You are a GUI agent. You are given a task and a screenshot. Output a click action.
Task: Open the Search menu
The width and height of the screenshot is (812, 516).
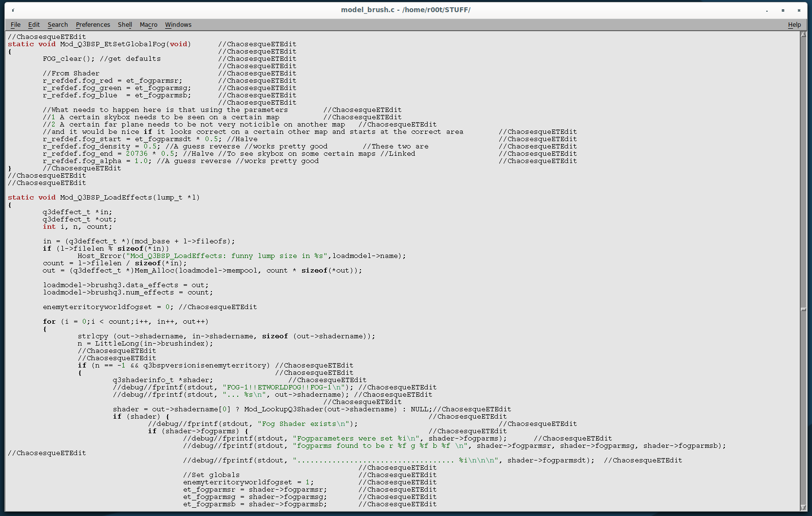coord(57,25)
